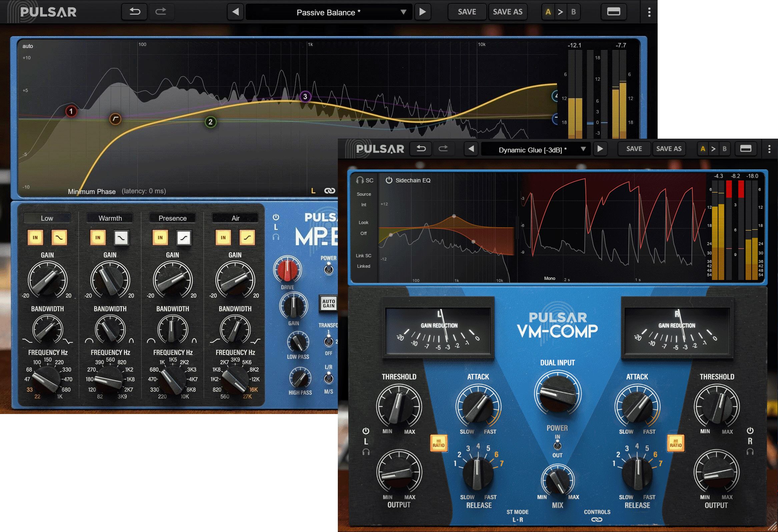Toggle MP-EQ compact view rectangle icon
The width and height of the screenshot is (778, 532).
coord(614,12)
